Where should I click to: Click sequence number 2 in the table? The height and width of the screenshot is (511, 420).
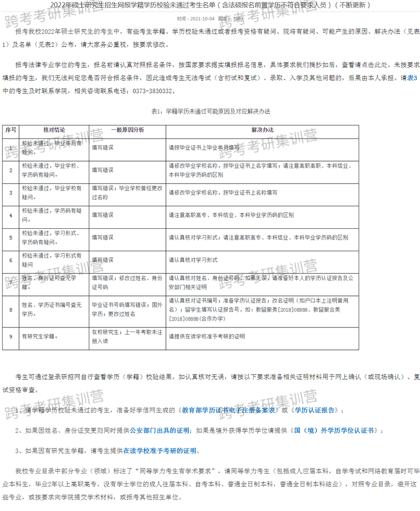point(10,170)
